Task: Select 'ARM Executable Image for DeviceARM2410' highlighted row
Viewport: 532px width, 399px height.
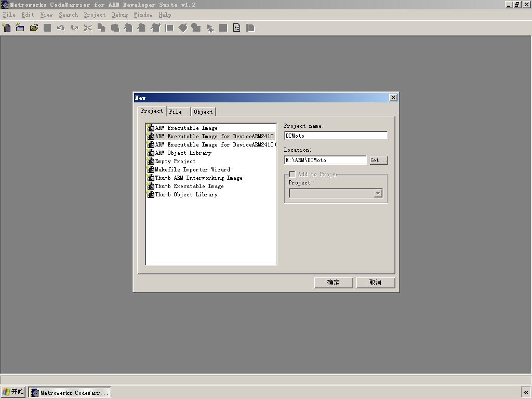Action: (210, 137)
